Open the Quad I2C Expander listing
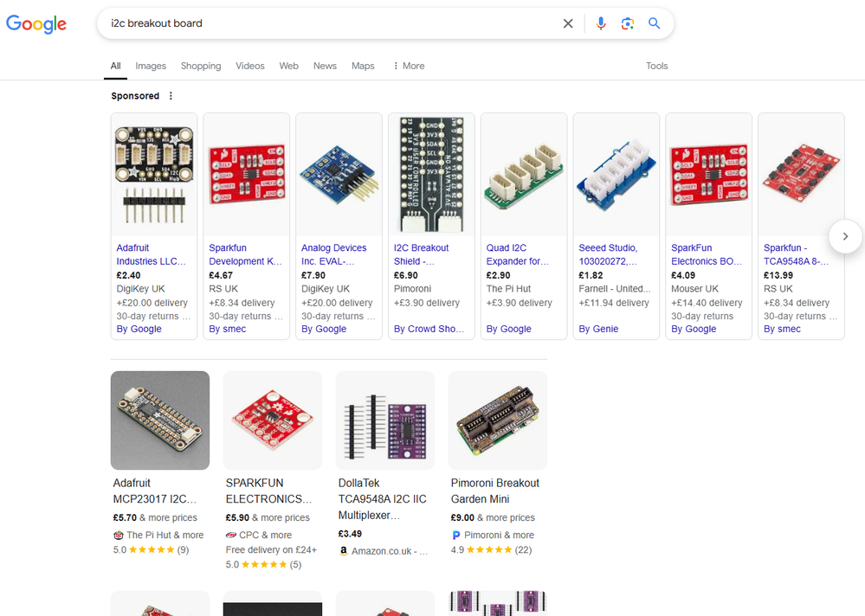The width and height of the screenshot is (865, 616). coord(518,254)
